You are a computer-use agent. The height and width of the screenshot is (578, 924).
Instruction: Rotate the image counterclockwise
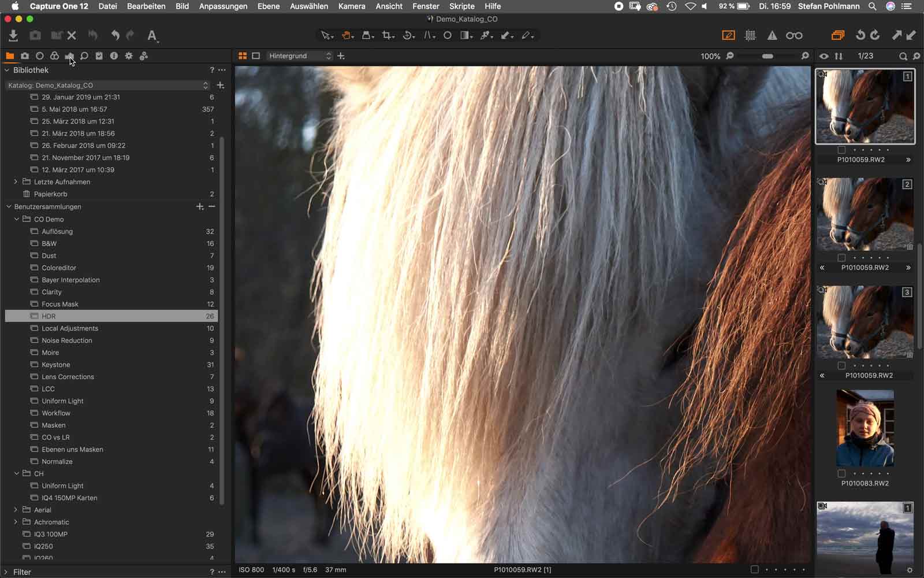click(x=860, y=35)
